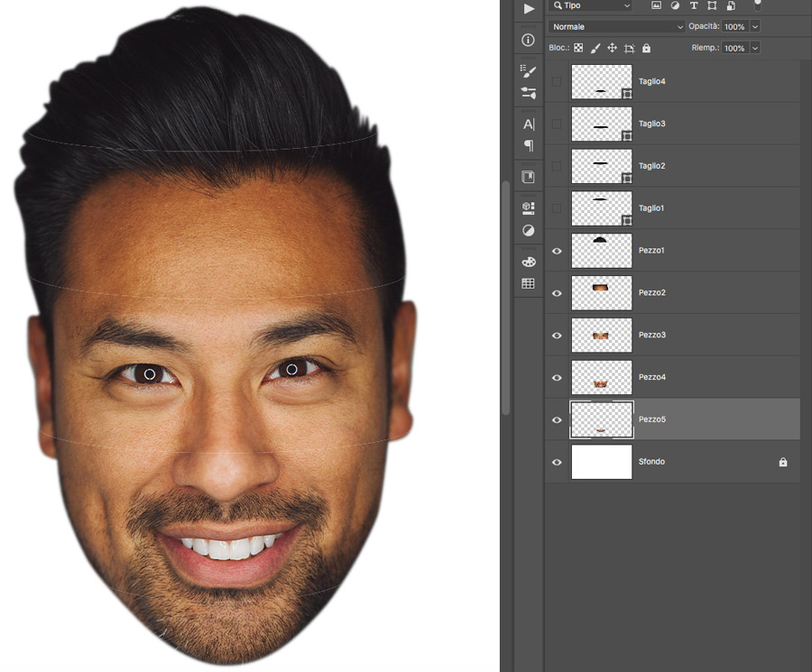Click the Taglio2 layer thumbnail
The height and width of the screenshot is (672, 812).
(x=601, y=166)
